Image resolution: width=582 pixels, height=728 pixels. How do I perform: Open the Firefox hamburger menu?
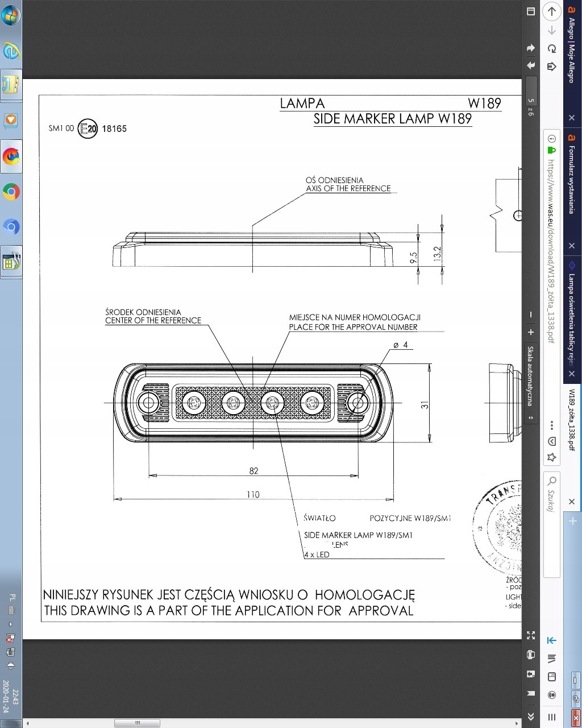coord(551,717)
